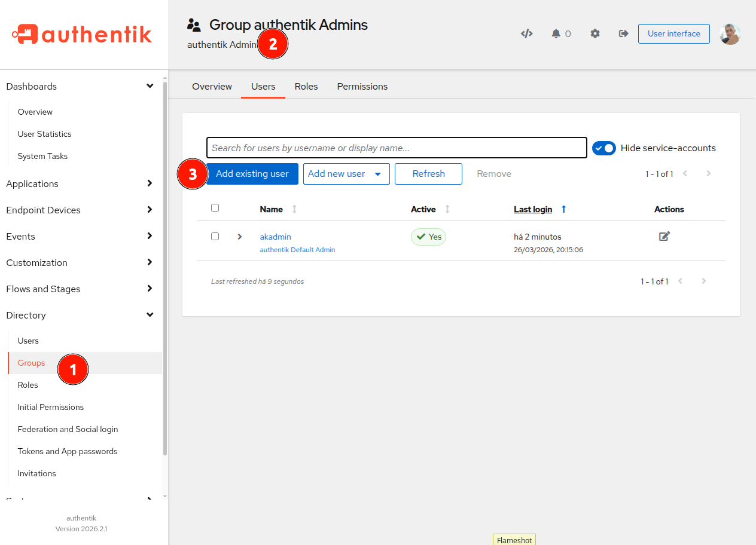Image resolution: width=756 pixels, height=545 pixels.
Task: Toggle Hide service-accounts switch
Action: (x=603, y=148)
